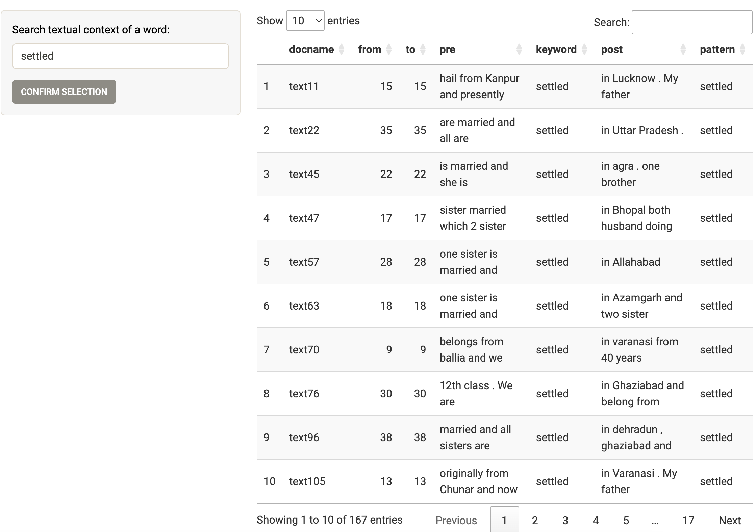Click pre text 'originally from Chunar and now'
The image size is (756, 532).
pyautogui.click(x=479, y=481)
